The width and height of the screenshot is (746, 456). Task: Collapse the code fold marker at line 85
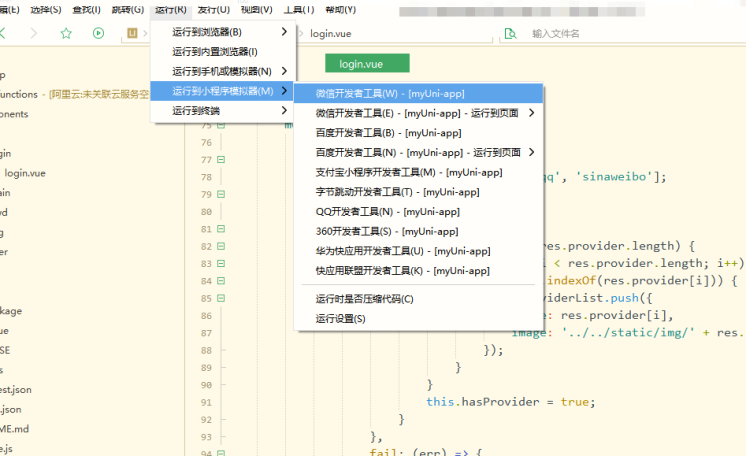click(220, 281)
